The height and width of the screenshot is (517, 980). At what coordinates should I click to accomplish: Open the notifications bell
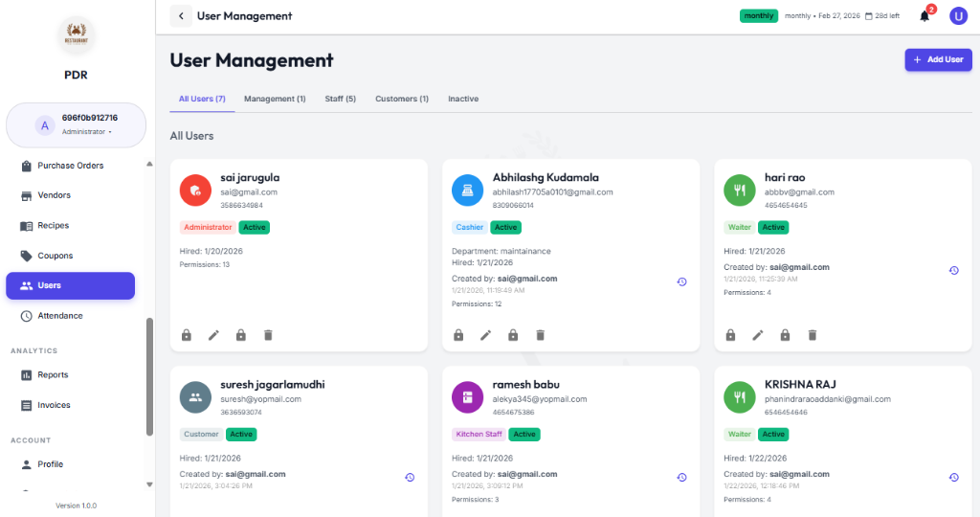924,16
